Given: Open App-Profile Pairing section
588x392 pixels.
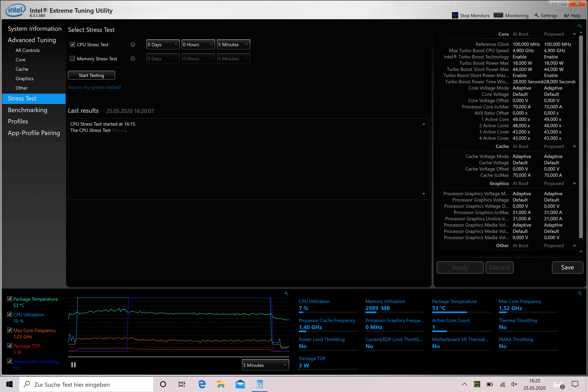Looking at the screenshot, I should tap(34, 133).
